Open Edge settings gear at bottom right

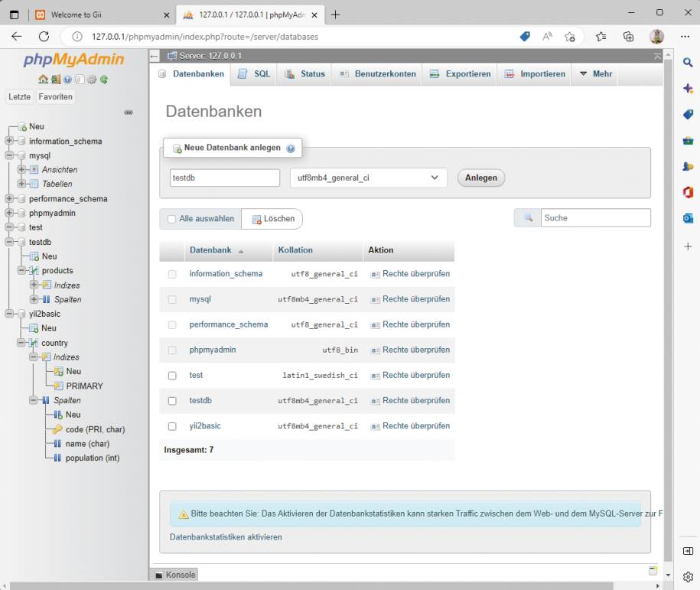click(688, 576)
